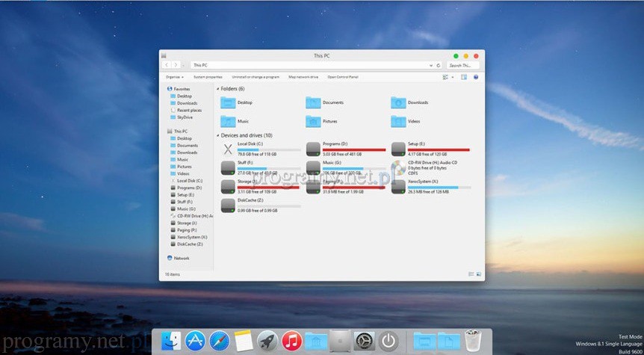The image size is (644, 355).
Task: Click Uninstall or change a program
Action: [256, 77]
